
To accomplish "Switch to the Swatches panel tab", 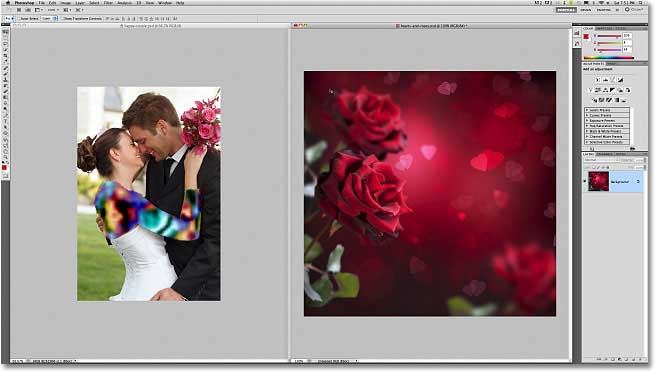I will [x=604, y=28].
